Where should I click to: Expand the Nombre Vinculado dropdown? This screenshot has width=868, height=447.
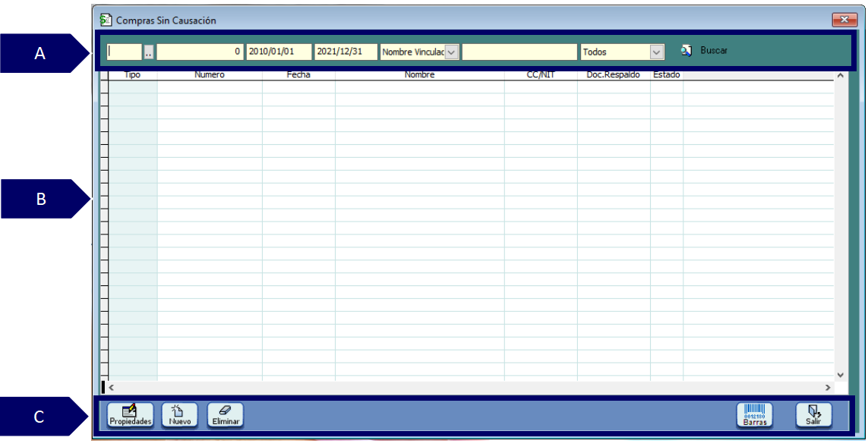[452, 52]
